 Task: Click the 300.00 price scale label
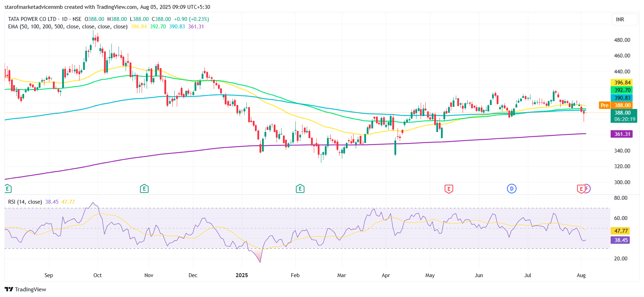coord(622,182)
